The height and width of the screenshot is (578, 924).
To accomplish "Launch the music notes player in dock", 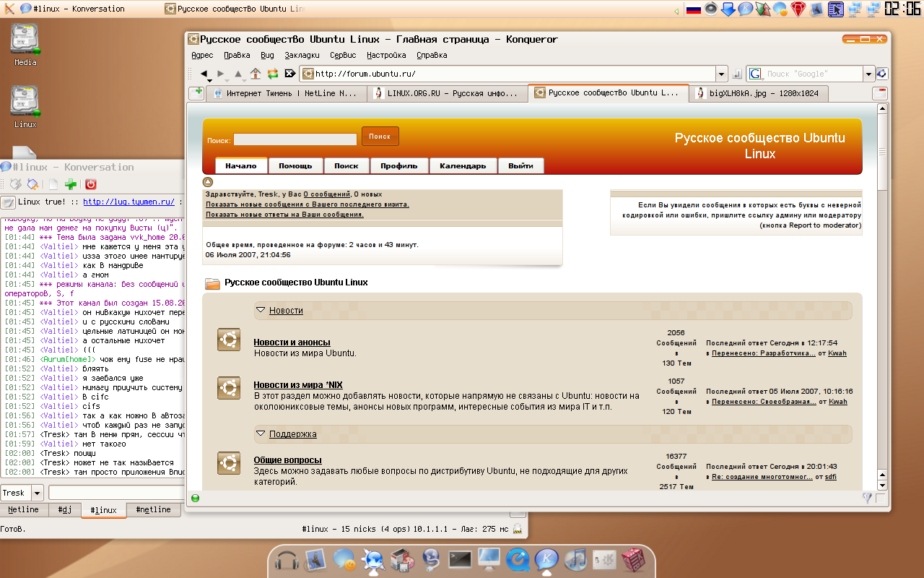I will (x=575, y=560).
